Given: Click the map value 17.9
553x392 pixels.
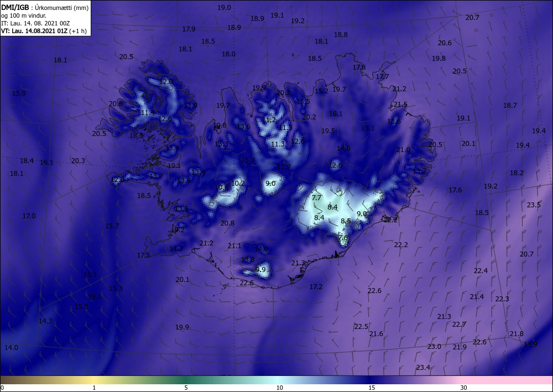Looking at the screenshot, I should tap(189, 29).
